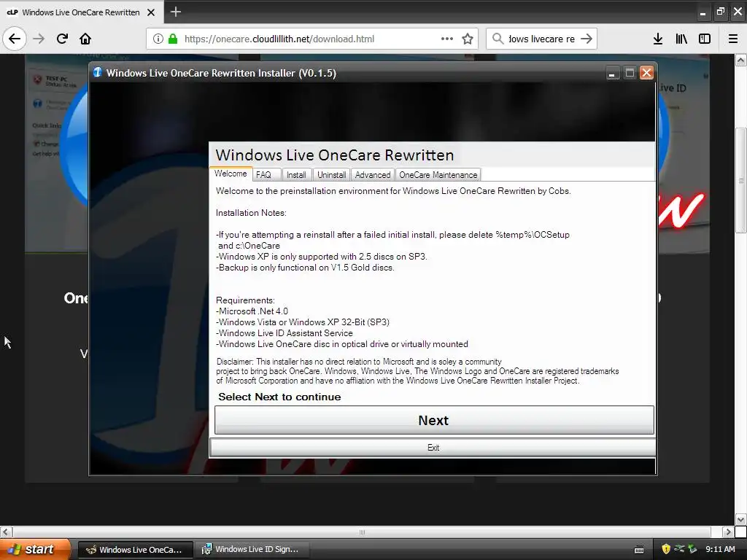Click the installer title bar OneCare icon
Screen dimensions: 747x560
pyautogui.click(x=98, y=72)
